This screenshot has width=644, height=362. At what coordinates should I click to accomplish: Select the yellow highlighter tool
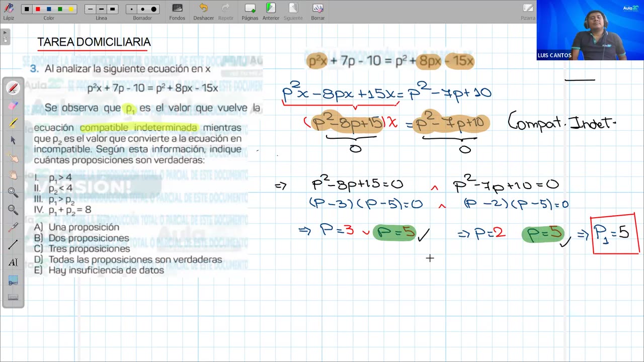tap(13, 123)
